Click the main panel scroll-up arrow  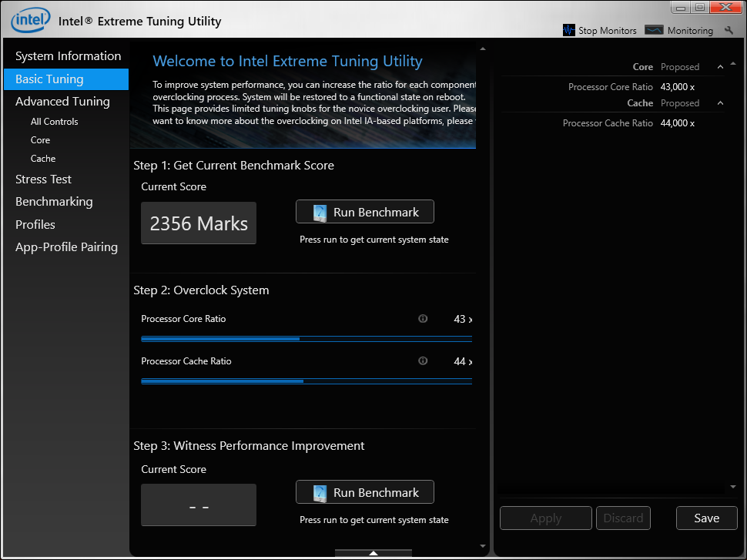[x=483, y=49]
